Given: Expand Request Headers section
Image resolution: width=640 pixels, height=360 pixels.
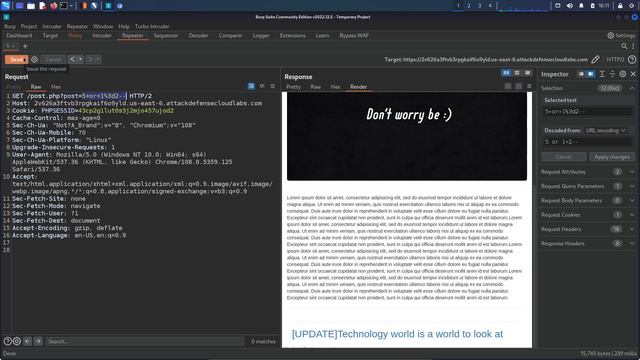Looking at the screenshot, I should click(588, 229).
